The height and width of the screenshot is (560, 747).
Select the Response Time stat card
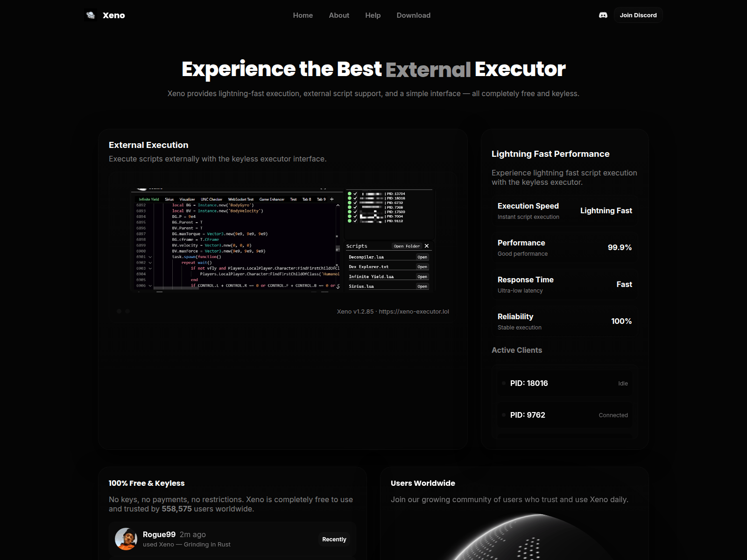coord(564,285)
